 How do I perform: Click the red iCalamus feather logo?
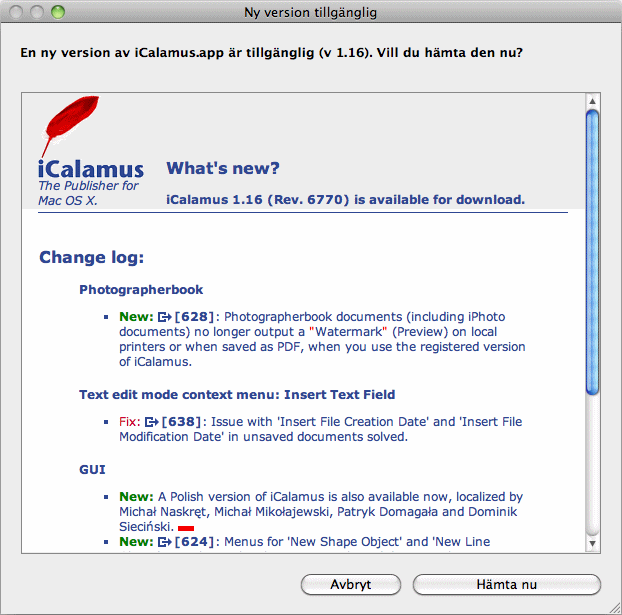tap(70, 125)
